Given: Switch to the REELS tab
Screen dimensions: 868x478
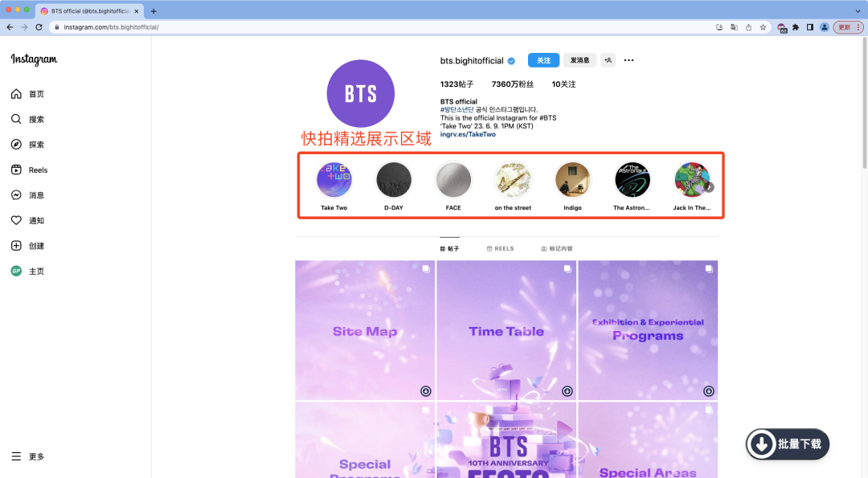Looking at the screenshot, I should tap(501, 249).
